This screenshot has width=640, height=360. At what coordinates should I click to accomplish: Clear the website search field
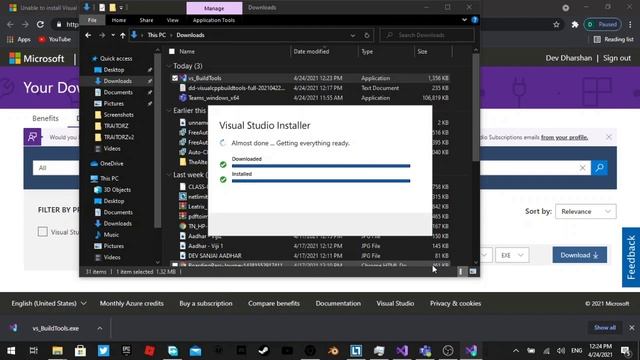coord(582,168)
